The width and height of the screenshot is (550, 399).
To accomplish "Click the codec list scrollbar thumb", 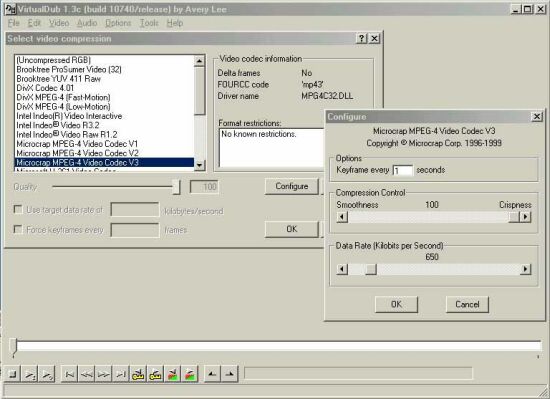I will pos(199,90).
